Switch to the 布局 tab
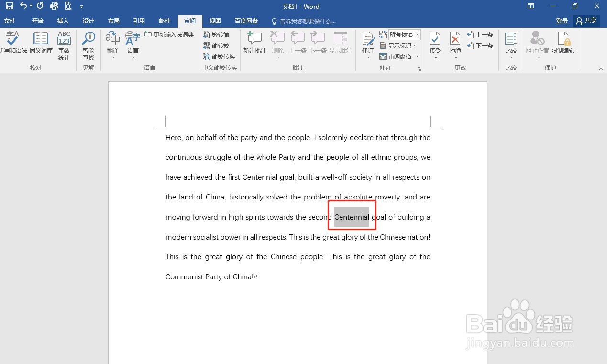The height and width of the screenshot is (364, 607). pyautogui.click(x=114, y=21)
